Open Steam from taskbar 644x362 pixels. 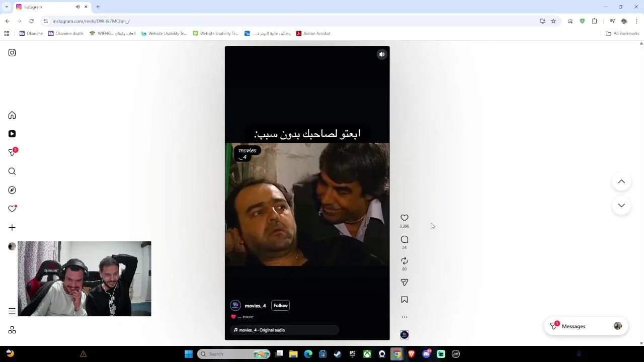tap(338, 354)
